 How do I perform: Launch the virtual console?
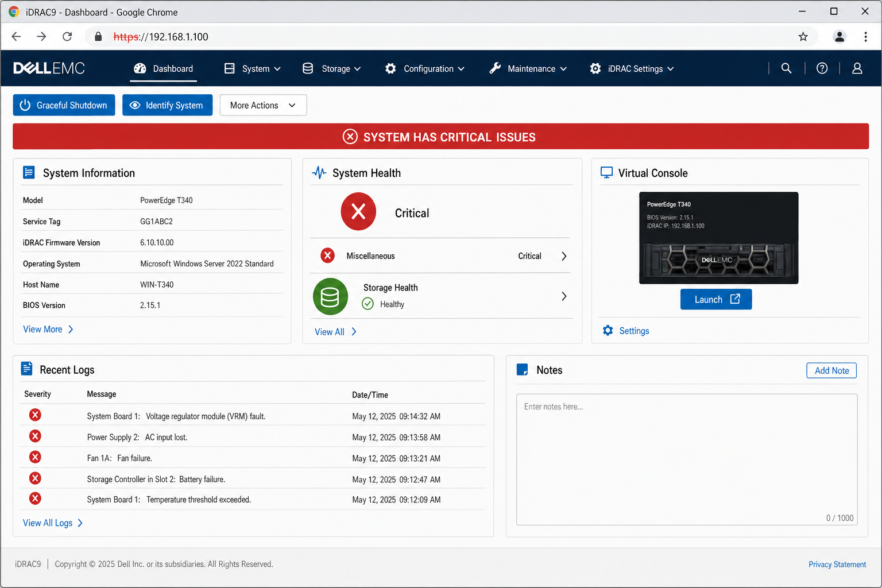[x=716, y=299]
